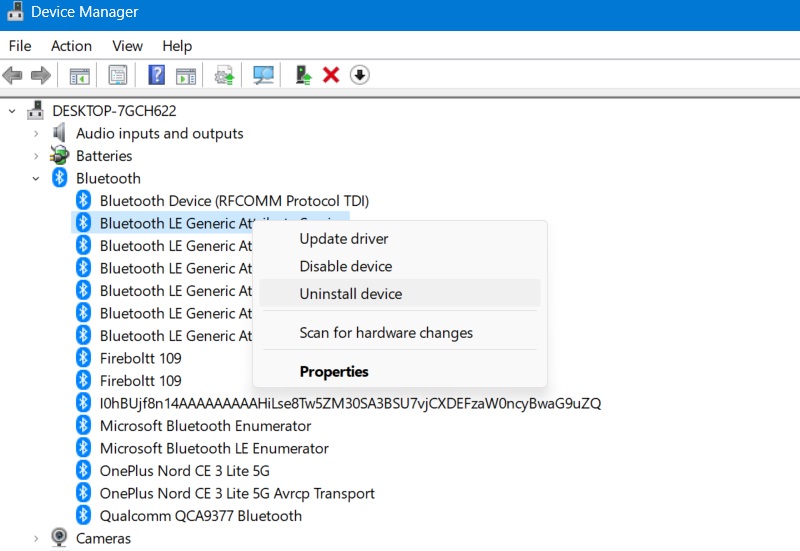Choose Uninstall device from context menu
Screen dimensions: 800x551
point(399,294)
